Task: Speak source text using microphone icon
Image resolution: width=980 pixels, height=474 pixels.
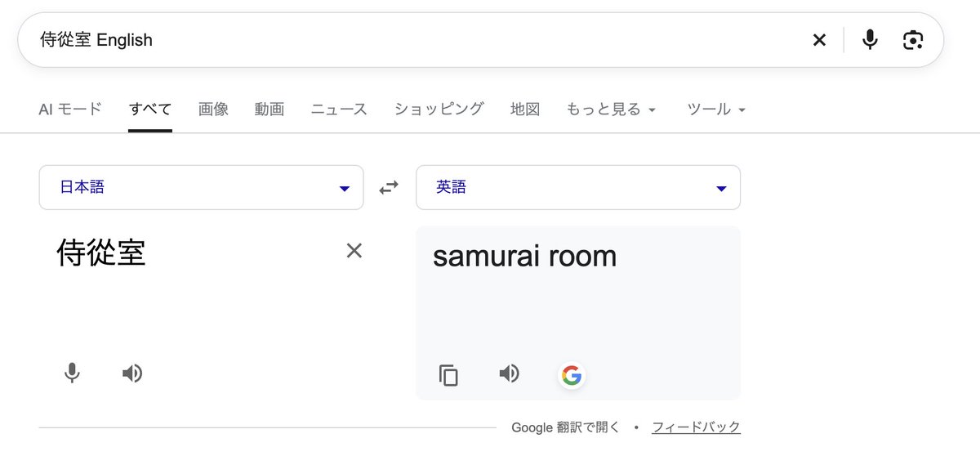Action: [72, 373]
